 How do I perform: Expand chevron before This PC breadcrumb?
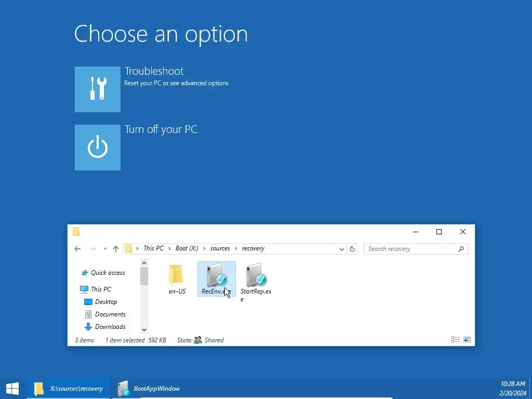pyautogui.click(x=137, y=249)
